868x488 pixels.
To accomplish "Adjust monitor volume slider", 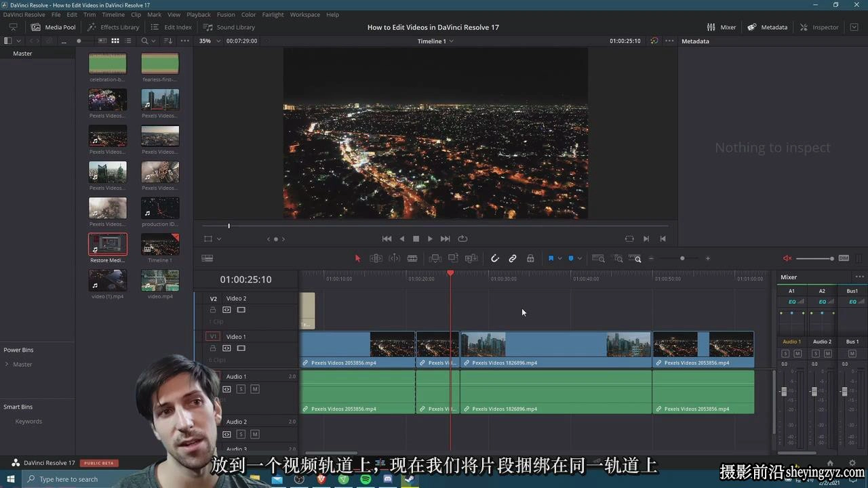I will [814, 258].
